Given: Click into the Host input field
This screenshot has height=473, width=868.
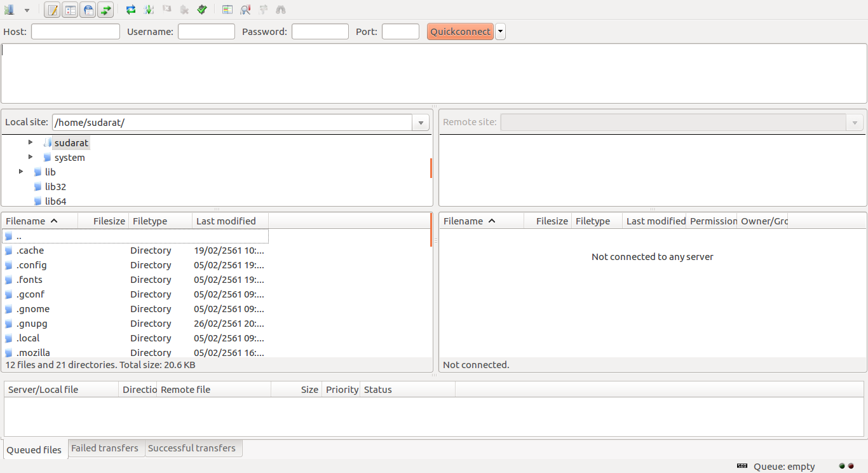Looking at the screenshot, I should pos(76,32).
